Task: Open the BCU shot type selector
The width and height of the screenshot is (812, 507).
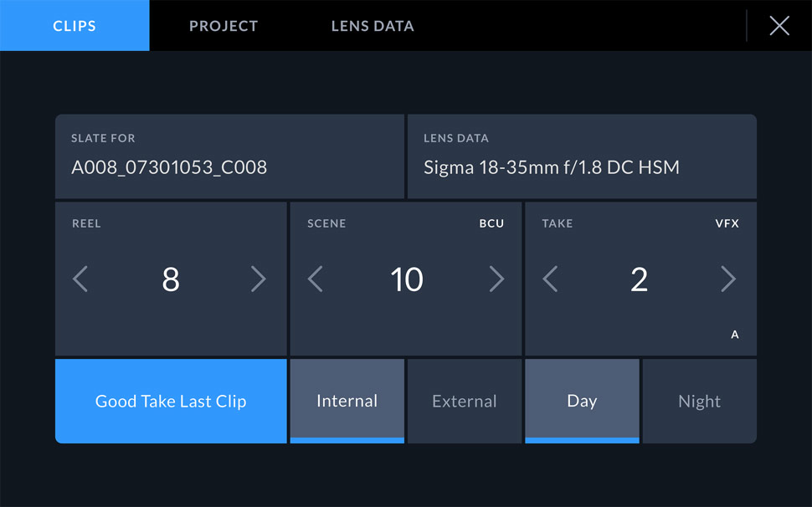Action: (491, 223)
